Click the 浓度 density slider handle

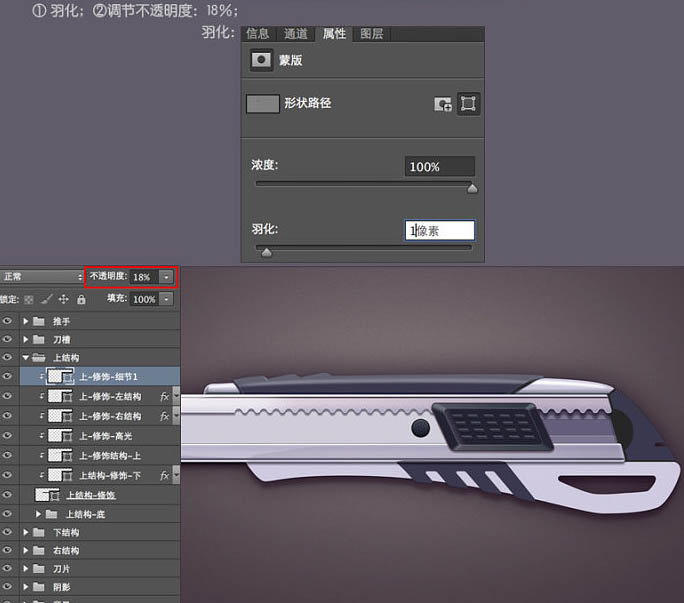pos(472,188)
